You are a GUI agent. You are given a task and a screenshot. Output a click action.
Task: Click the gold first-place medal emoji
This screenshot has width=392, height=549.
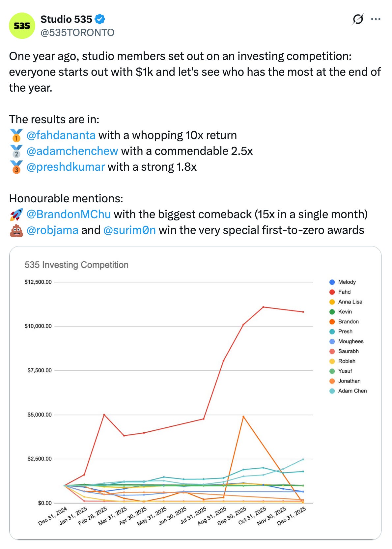coord(16,135)
